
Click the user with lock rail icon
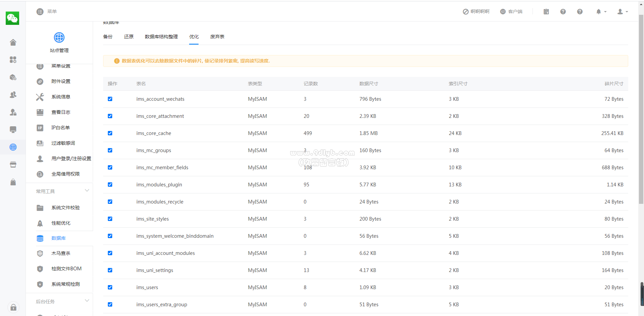13,112
